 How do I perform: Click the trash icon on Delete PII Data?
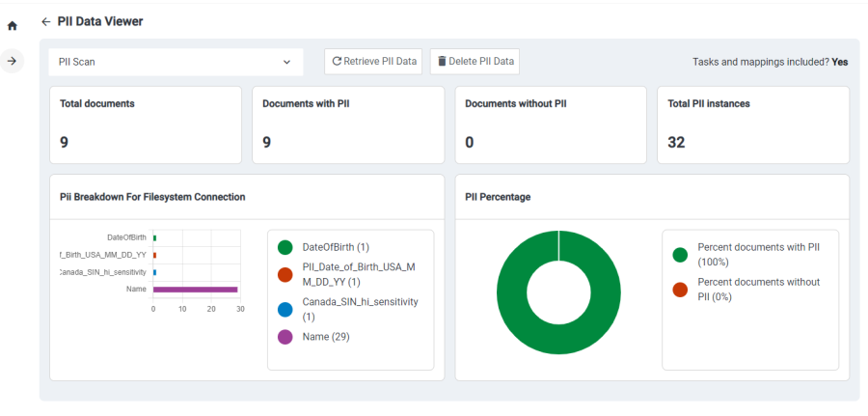click(x=442, y=62)
